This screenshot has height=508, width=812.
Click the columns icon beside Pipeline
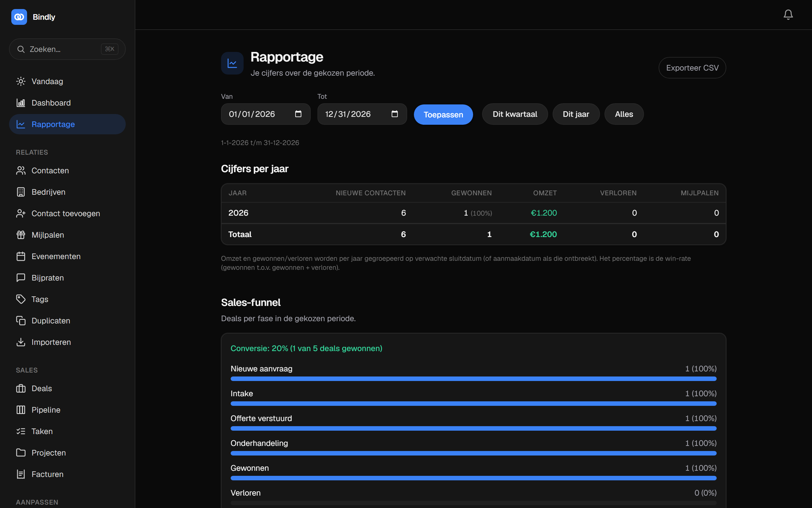pos(21,410)
